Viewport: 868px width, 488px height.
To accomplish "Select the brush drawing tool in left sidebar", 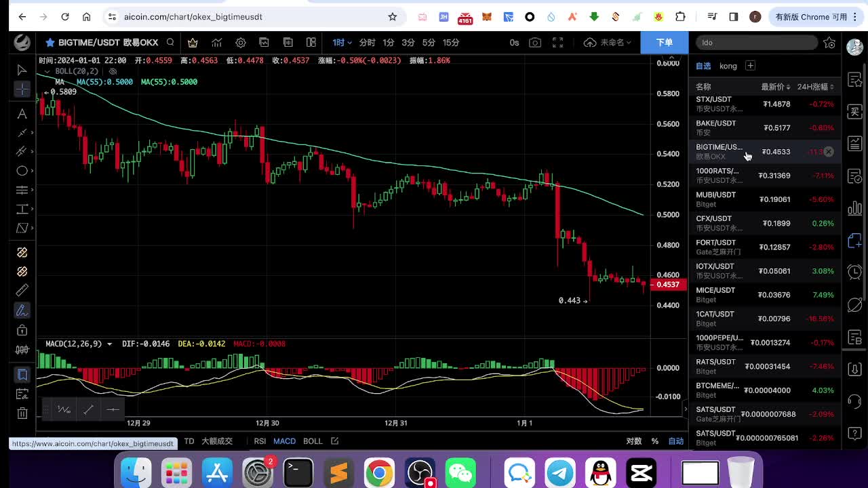I will (22, 310).
